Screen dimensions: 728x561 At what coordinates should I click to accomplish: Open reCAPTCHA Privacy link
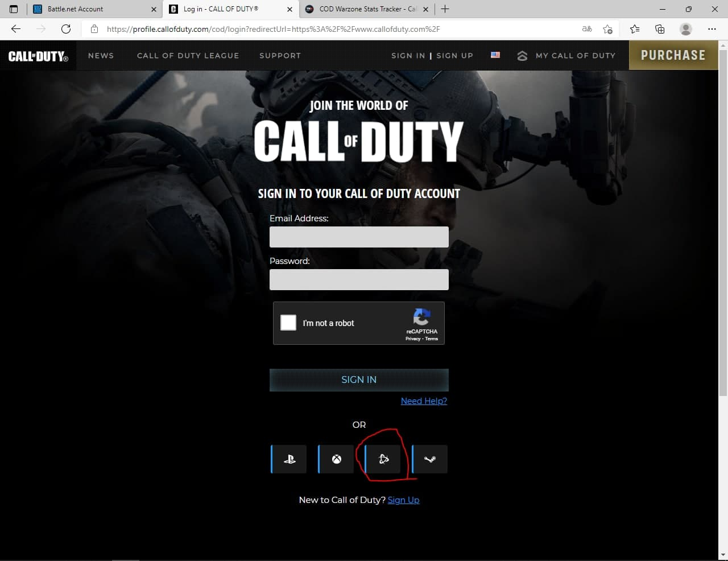click(413, 339)
